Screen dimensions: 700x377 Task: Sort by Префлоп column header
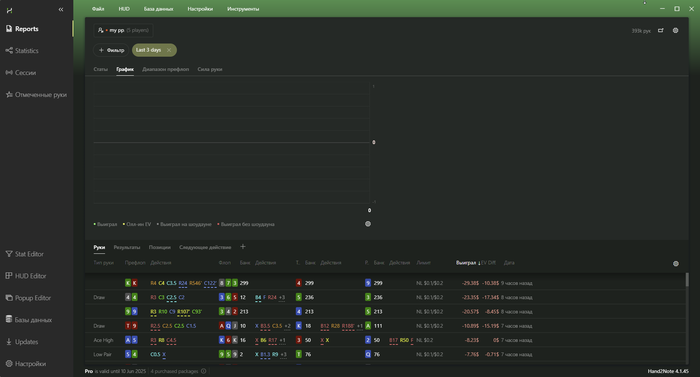pyautogui.click(x=135, y=263)
